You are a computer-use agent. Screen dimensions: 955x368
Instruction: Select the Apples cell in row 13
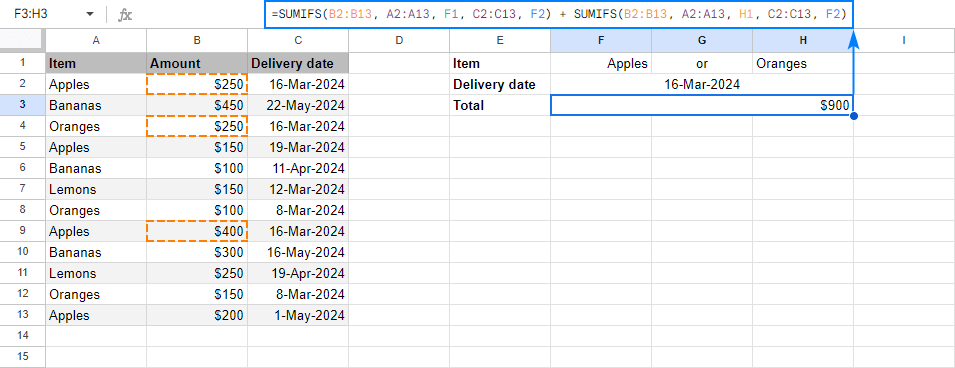click(x=96, y=316)
